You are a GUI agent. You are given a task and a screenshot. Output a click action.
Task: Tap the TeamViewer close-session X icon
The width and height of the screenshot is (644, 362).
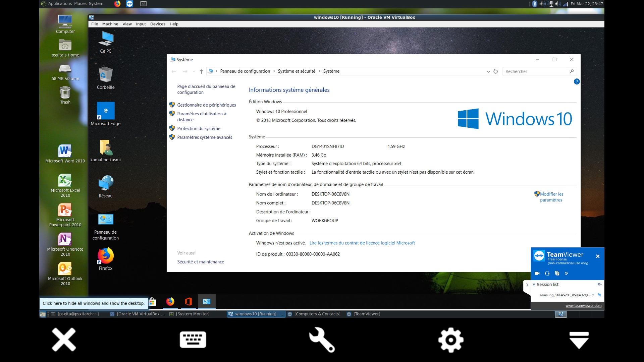pyautogui.click(x=64, y=340)
